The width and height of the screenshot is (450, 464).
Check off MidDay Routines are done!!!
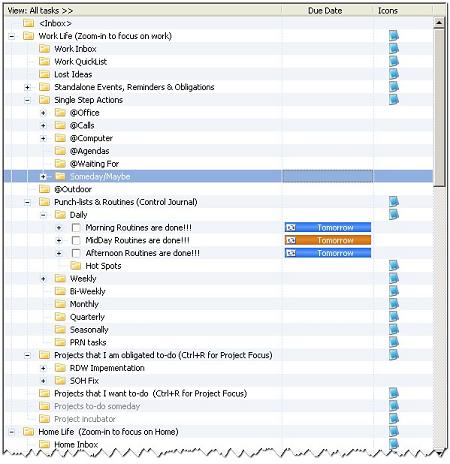point(76,240)
